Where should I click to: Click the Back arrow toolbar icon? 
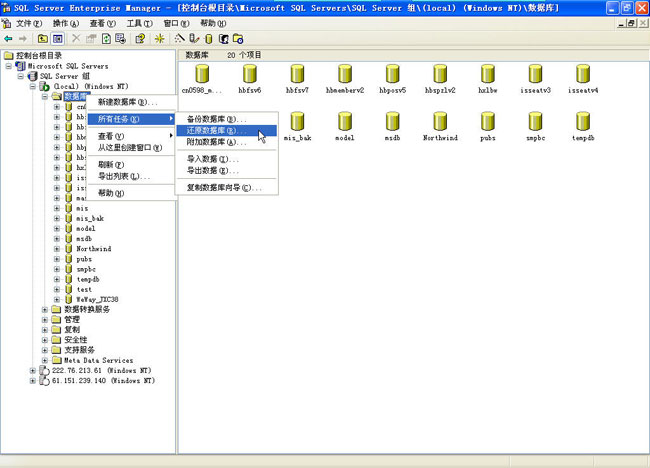click(8, 39)
